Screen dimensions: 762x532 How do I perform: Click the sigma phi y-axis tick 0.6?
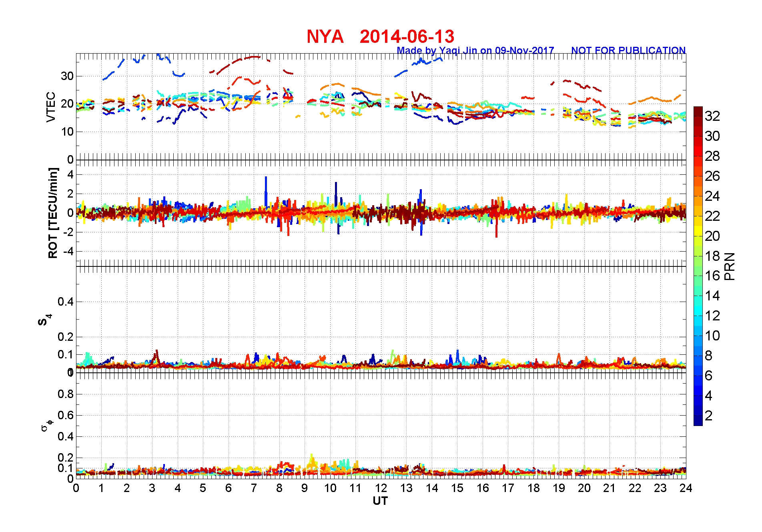click(66, 415)
